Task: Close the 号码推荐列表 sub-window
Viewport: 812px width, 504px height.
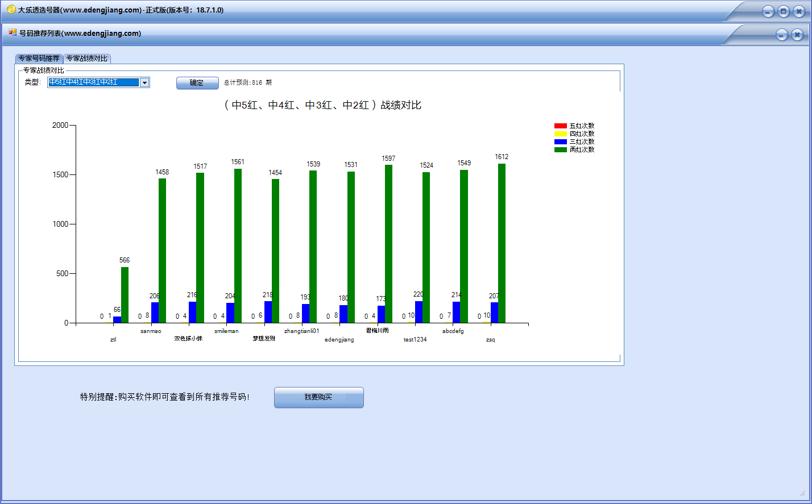Action: (x=797, y=35)
